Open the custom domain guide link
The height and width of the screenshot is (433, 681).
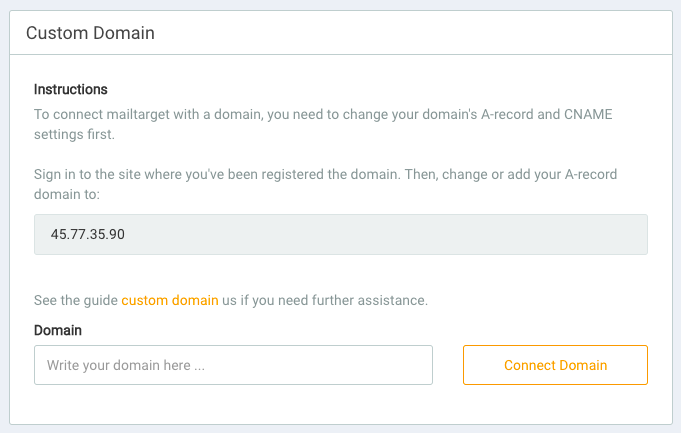point(170,300)
